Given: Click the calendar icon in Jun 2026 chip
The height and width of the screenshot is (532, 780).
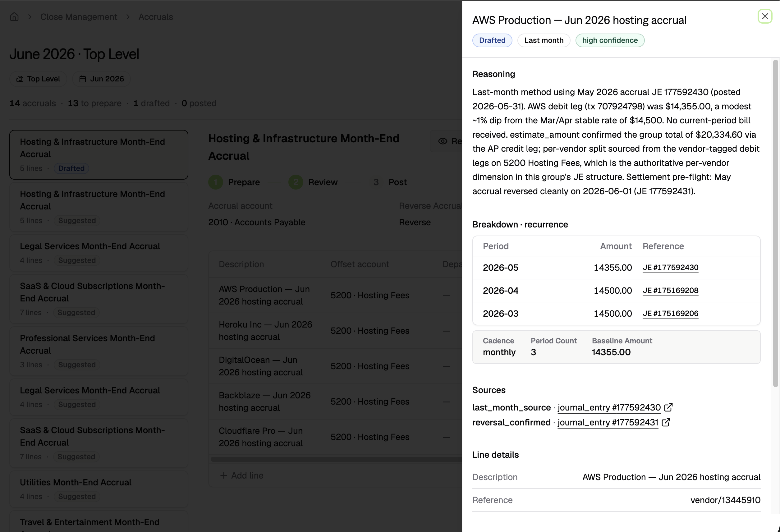Looking at the screenshot, I should 83,79.
